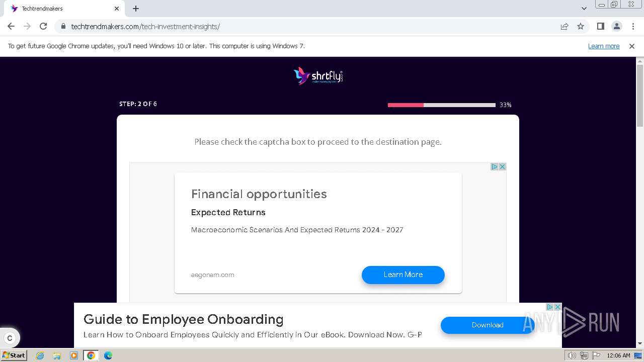Click the shrtfly logo

[318, 76]
